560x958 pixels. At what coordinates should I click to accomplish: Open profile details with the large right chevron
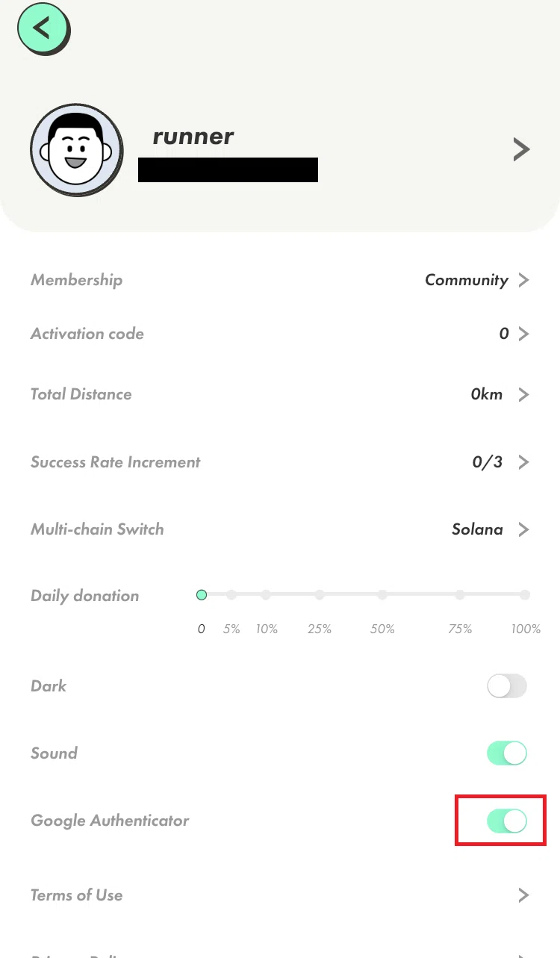(x=521, y=150)
